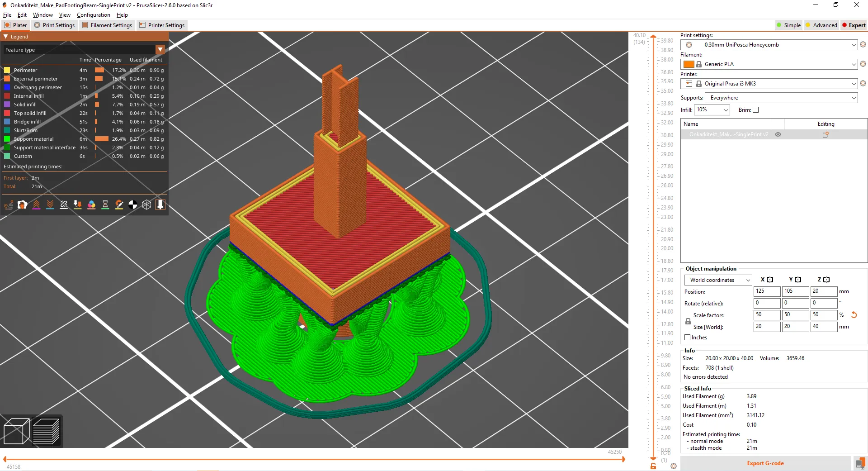Check the Inches checkbox

688,338
